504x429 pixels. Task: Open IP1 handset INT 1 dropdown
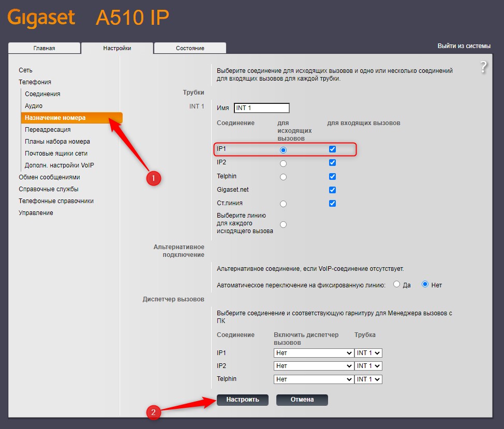[x=368, y=353]
